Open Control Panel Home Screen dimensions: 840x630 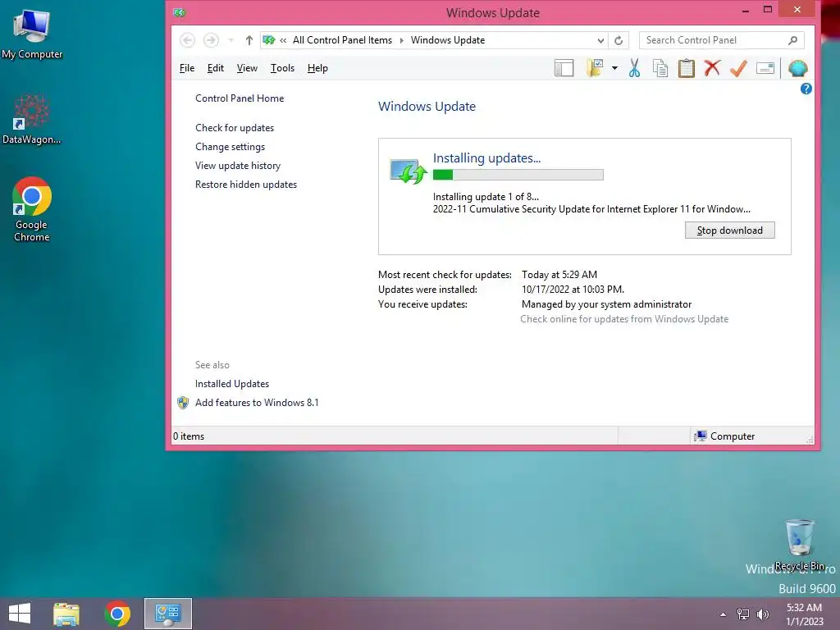click(240, 98)
